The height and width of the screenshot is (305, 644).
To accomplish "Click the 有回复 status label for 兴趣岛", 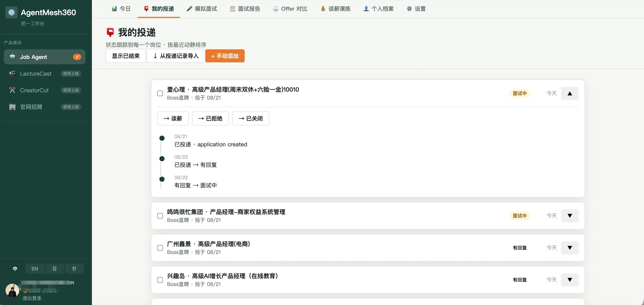I will click(520, 280).
